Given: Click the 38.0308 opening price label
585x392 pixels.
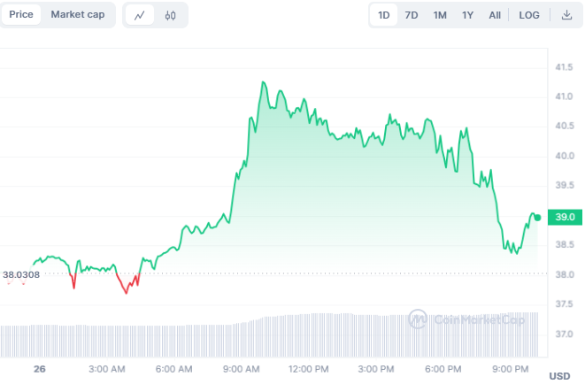Looking at the screenshot, I should 21,275.
